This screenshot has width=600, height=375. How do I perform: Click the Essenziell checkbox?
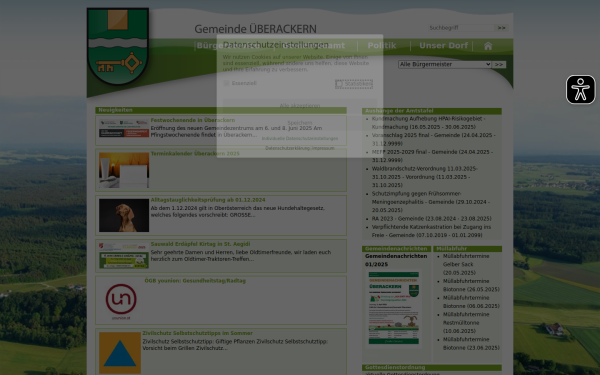226,83
